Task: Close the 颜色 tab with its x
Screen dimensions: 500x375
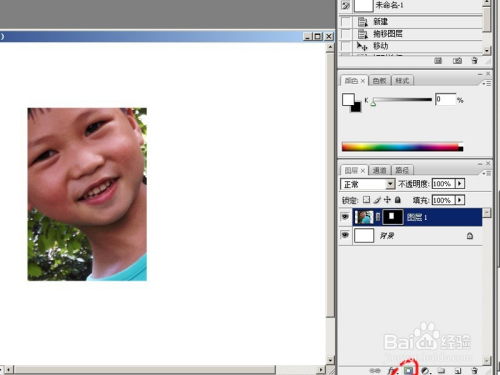Action: 363,81
